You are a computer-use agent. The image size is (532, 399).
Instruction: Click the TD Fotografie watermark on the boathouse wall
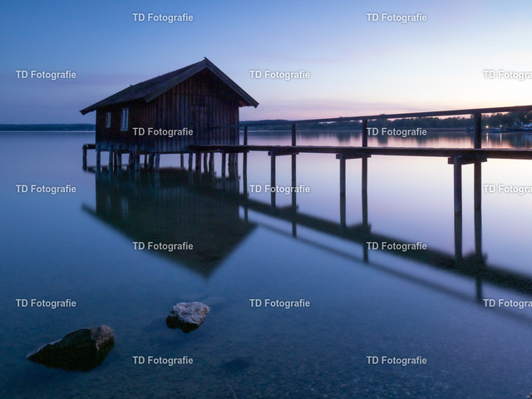(163, 131)
